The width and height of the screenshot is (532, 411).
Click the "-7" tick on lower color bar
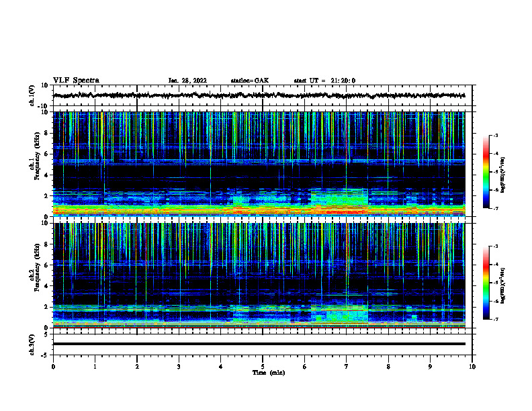pyautogui.click(x=496, y=319)
